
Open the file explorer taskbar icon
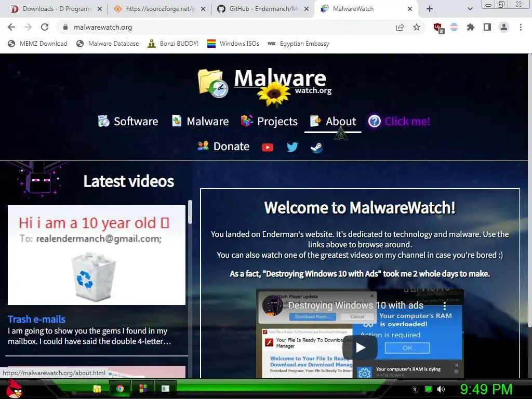(97, 389)
